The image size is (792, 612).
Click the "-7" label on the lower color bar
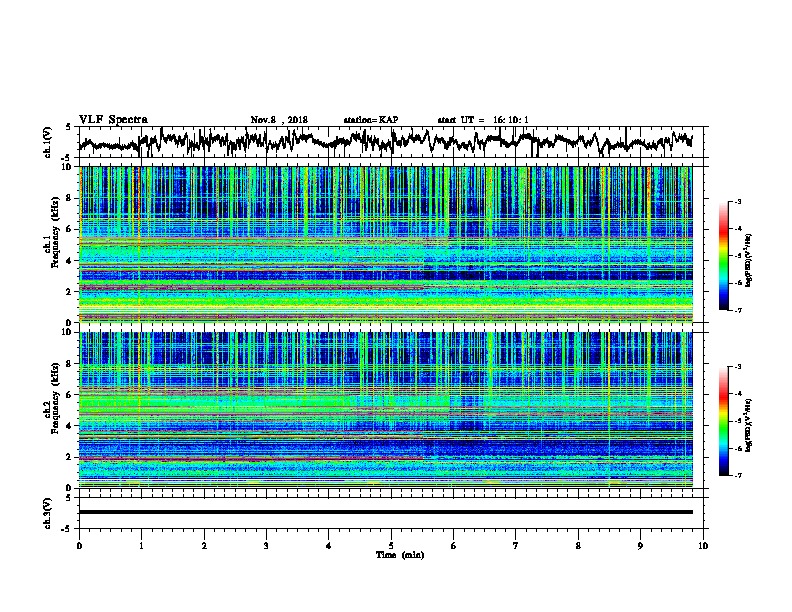737,476
